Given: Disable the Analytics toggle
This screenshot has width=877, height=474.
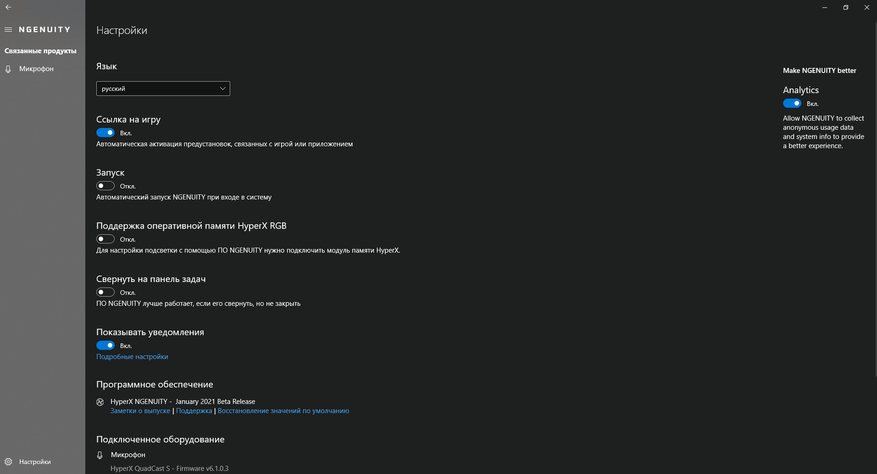Looking at the screenshot, I should [792, 103].
